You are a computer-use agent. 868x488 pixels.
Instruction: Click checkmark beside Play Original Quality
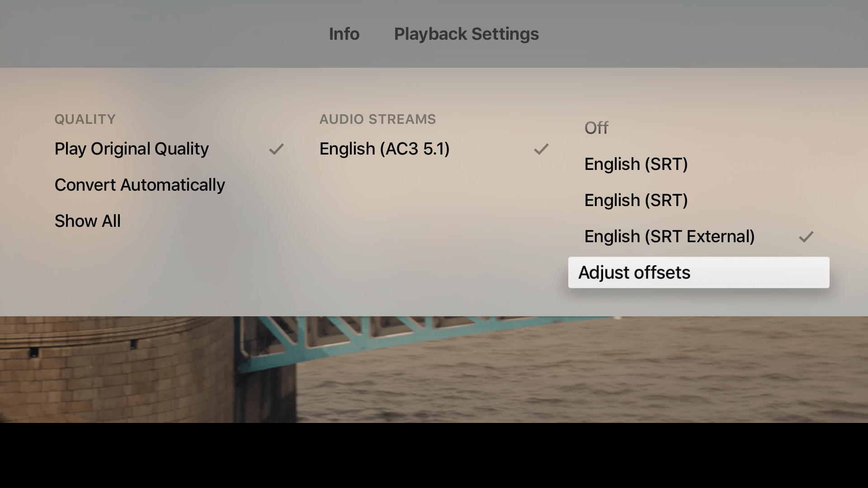click(x=276, y=149)
